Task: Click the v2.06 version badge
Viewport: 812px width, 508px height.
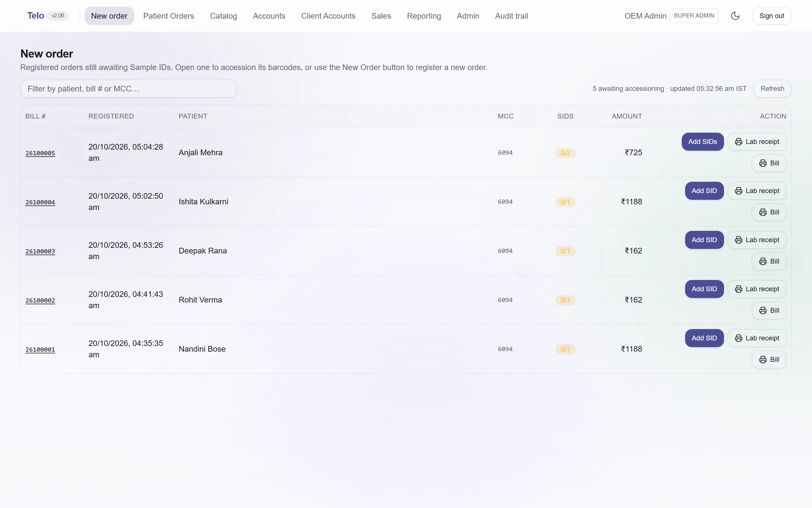Action: 58,16
